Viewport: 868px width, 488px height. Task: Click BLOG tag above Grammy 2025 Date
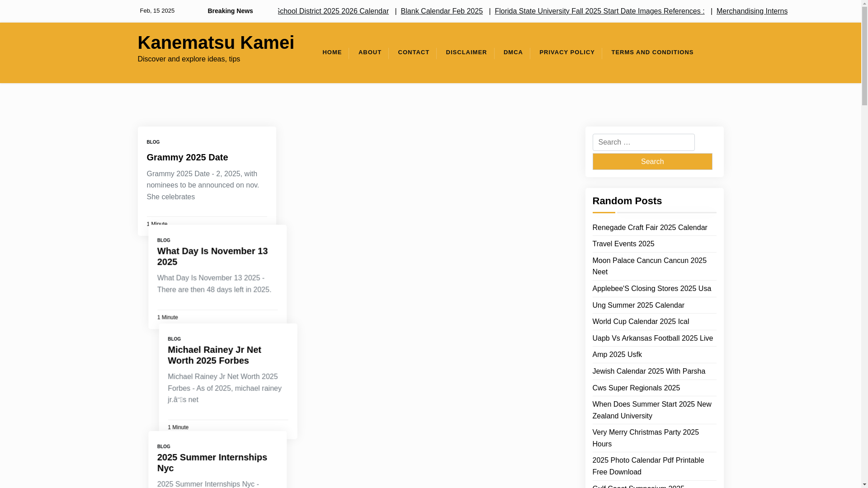pos(153,142)
